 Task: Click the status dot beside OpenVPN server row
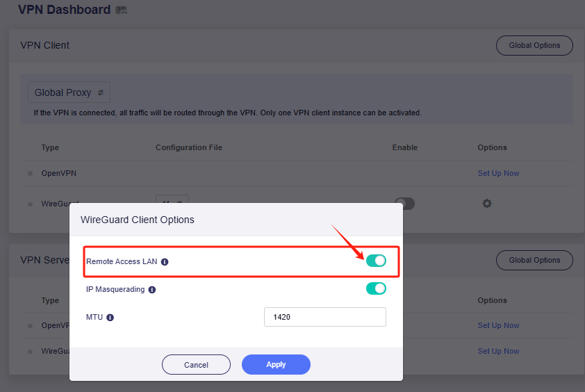point(30,325)
